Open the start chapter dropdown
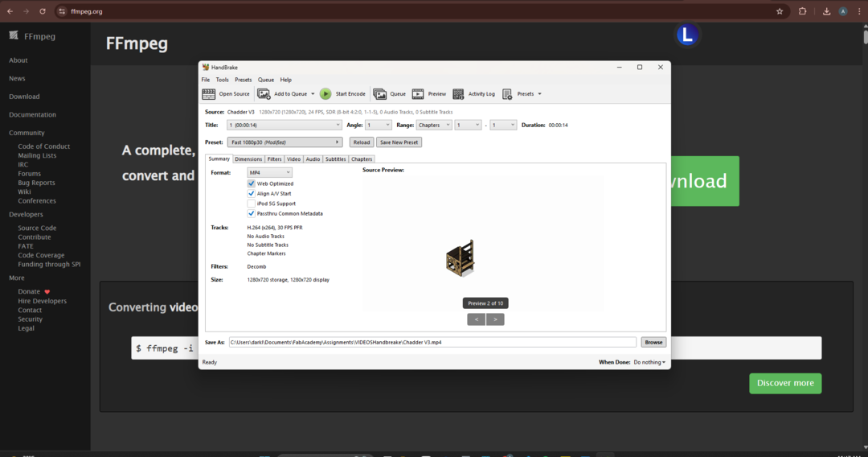 [468, 126]
